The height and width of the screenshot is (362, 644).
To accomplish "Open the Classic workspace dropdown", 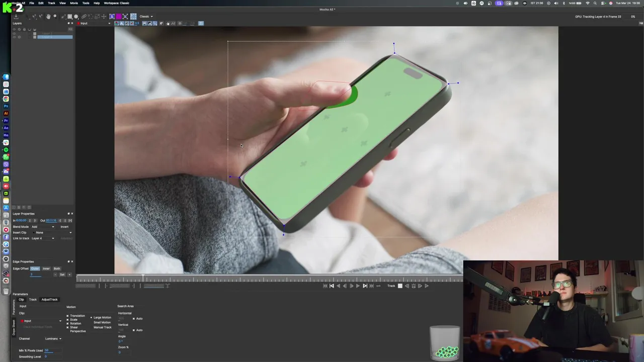I will click(146, 16).
